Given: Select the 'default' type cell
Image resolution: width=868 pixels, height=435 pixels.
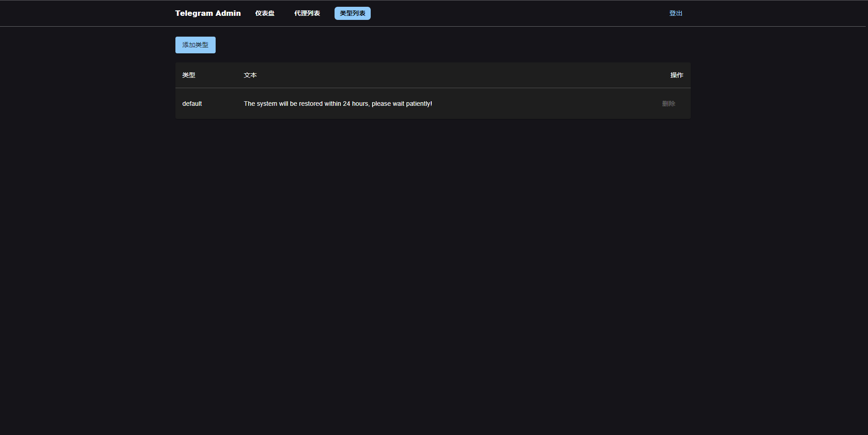Looking at the screenshot, I should (192, 104).
